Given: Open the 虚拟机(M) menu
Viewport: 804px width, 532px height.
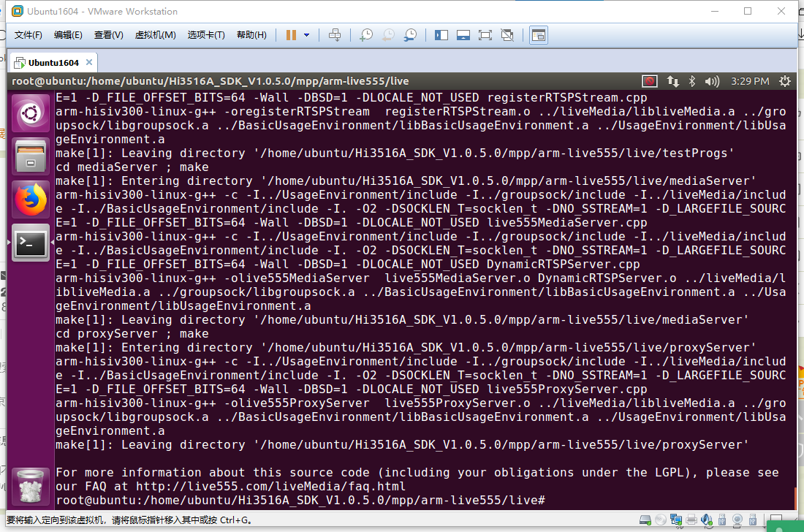Looking at the screenshot, I should (156, 34).
